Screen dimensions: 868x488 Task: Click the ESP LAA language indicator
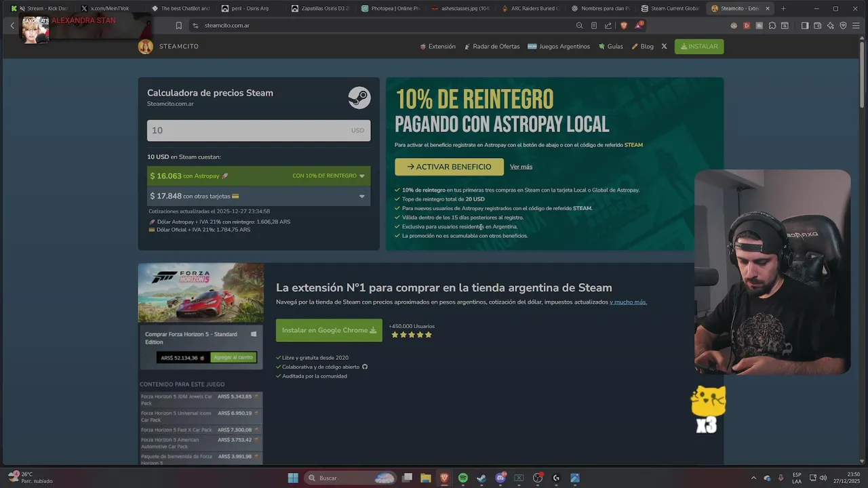click(797, 478)
